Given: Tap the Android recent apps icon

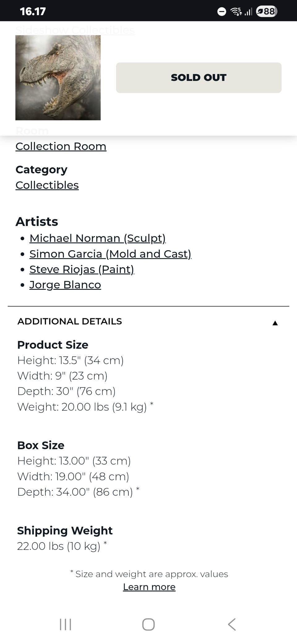Looking at the screenshot, I should pos(65,624).
